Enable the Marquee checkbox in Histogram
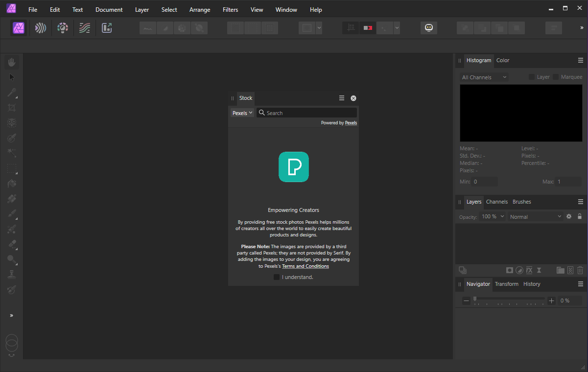The image size is (588, 372). 556,77
